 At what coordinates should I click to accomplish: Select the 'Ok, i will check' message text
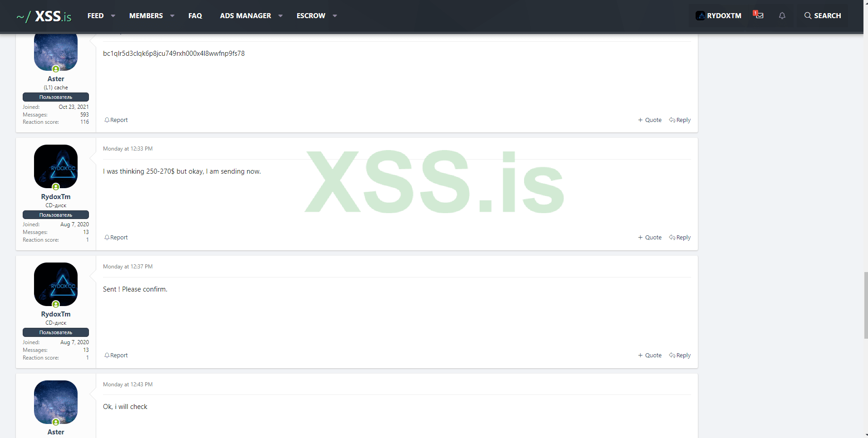click(x=125, y=407)
